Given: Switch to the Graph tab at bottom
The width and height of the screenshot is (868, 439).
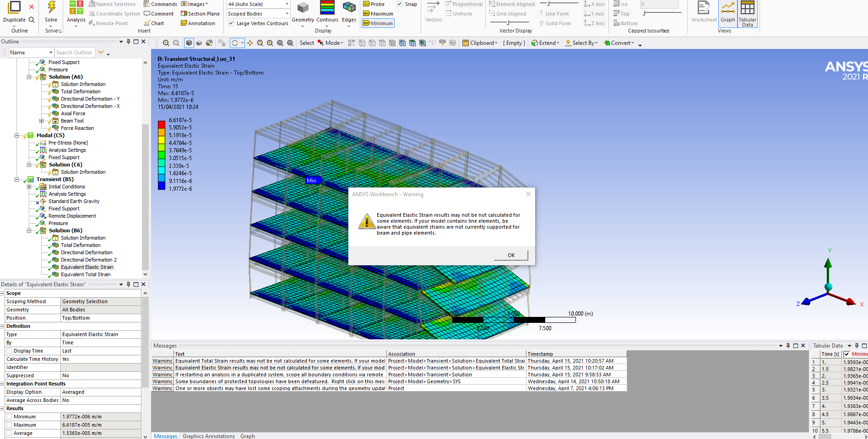Looking at the screenshot, I should click(248, 436).
